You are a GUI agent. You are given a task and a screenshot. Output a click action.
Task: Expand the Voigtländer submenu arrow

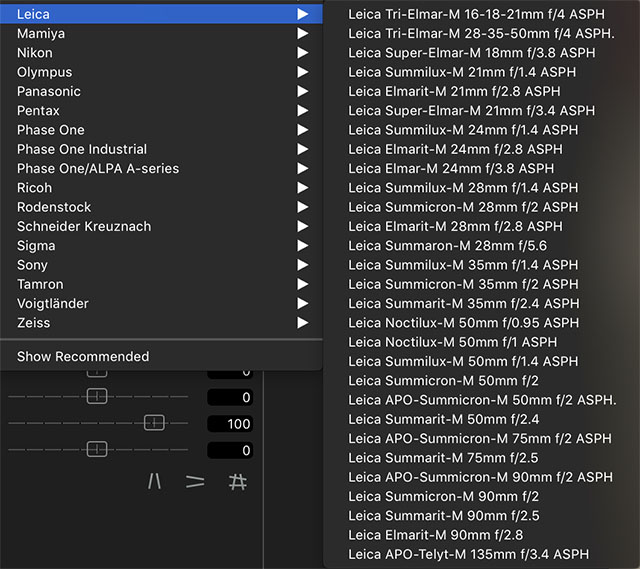(302, 303)
